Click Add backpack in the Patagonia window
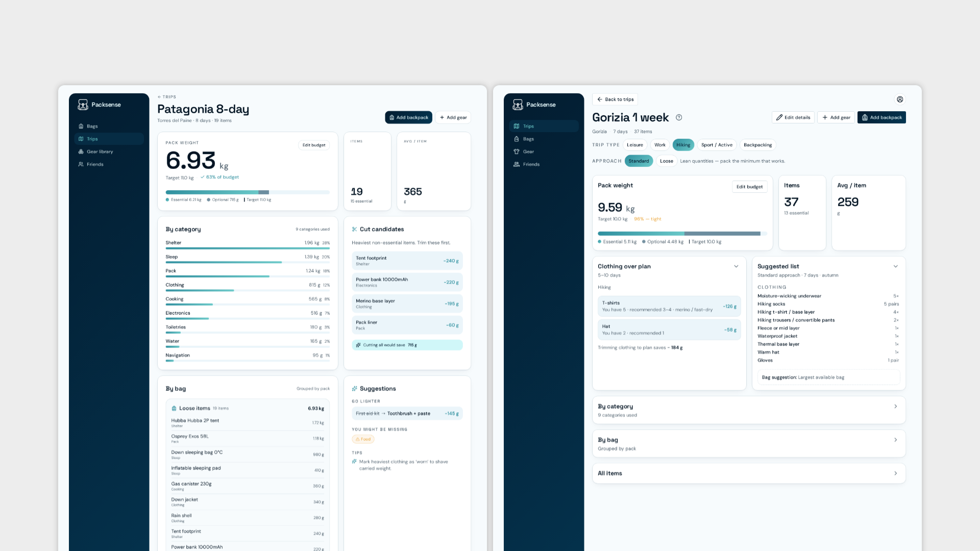Image resolution: width=980 pixels, height=551 pixels. [x=408, y=117]
